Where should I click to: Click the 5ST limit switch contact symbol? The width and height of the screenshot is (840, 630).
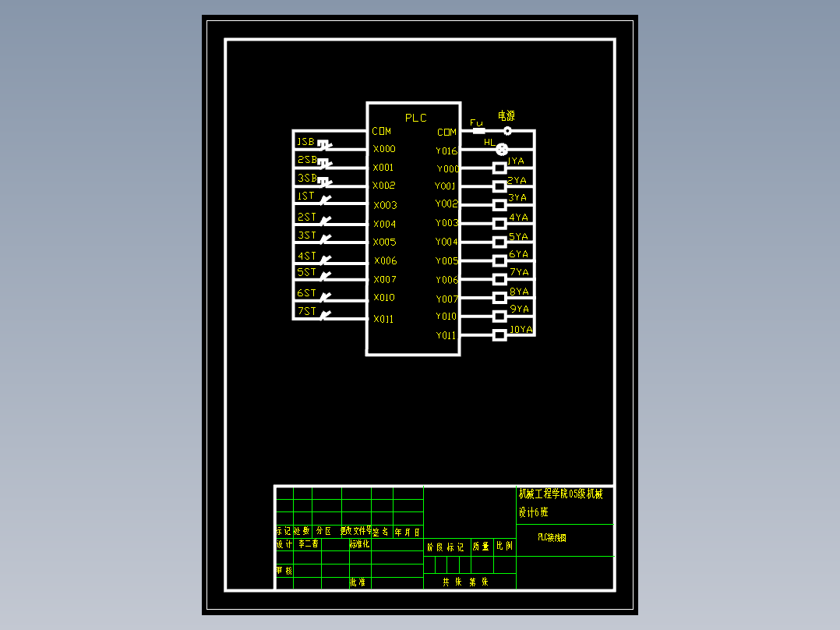[326, 275]
